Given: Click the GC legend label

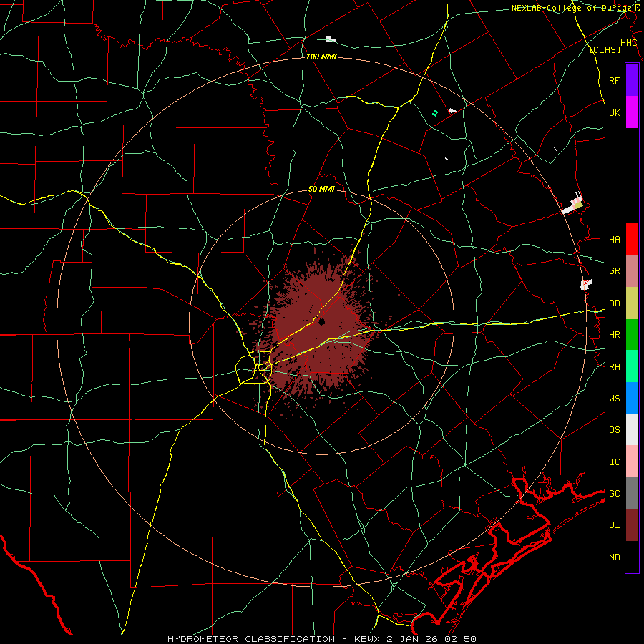Looking at the screenshot, I should coord(615,494).
